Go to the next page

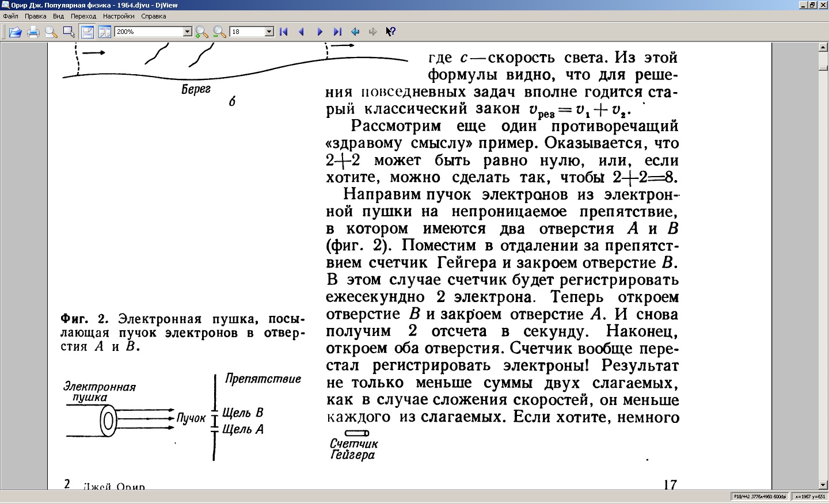tap(320, 32)
